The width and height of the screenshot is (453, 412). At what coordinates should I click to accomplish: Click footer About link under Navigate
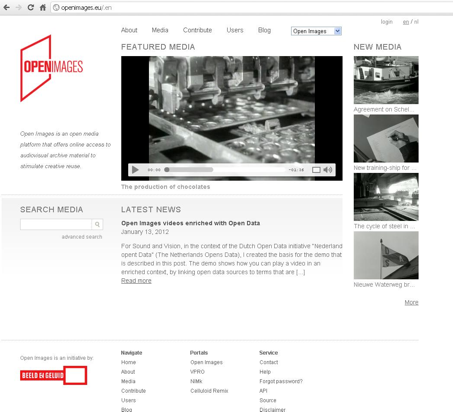coord(128,372)
